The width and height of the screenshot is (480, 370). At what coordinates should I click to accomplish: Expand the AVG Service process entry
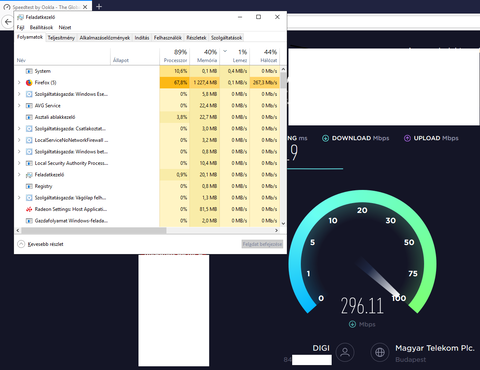(x=19, y=106)
